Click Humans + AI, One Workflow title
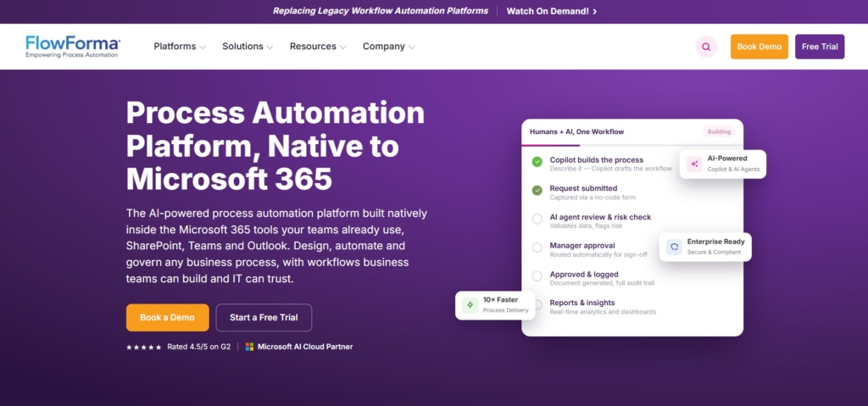868x406 pixels. click(576, 132)
